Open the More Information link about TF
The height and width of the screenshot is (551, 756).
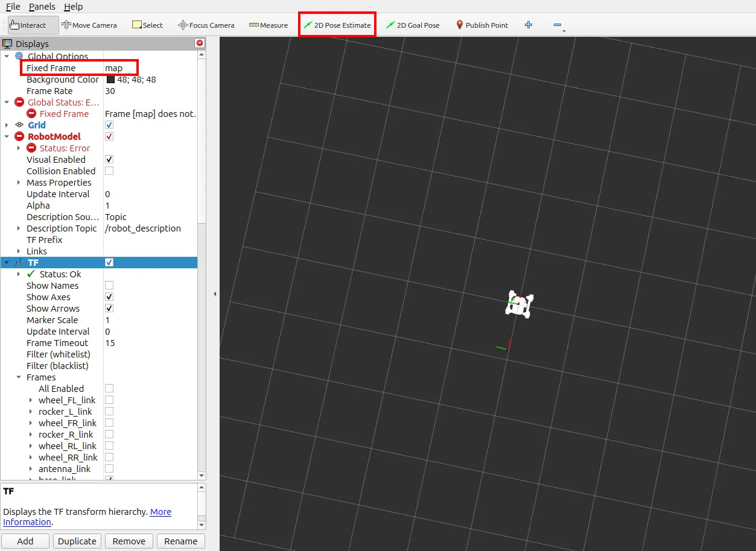click(160, 512)
